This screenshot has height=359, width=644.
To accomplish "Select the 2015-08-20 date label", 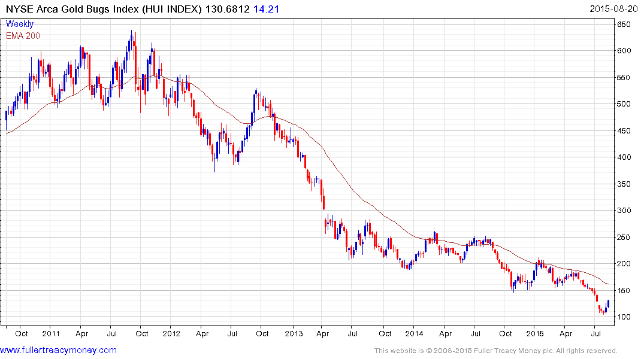I will pos(613,8).
